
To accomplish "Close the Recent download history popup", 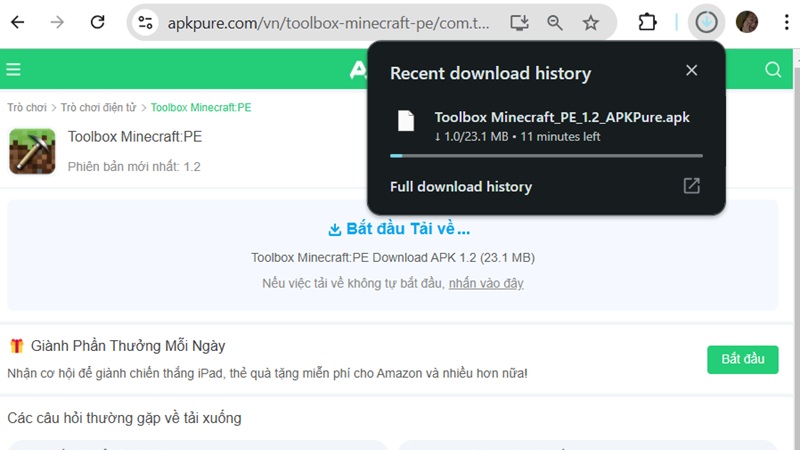I will [x=691, y=70].
